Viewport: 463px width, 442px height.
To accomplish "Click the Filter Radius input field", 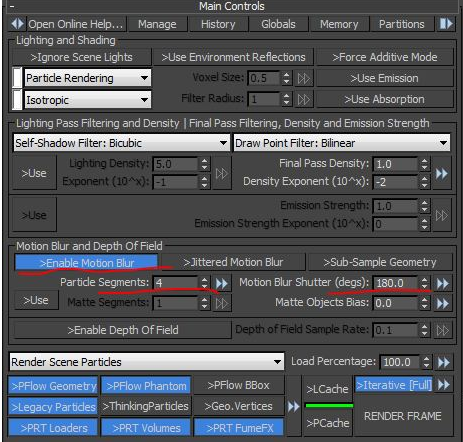I will point(264,99).
